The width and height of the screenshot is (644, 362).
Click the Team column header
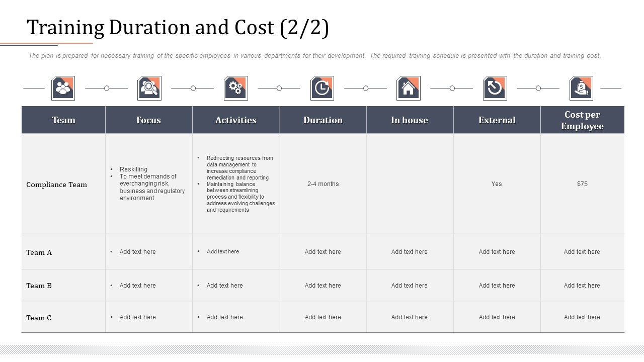click(x=63, y=120)
